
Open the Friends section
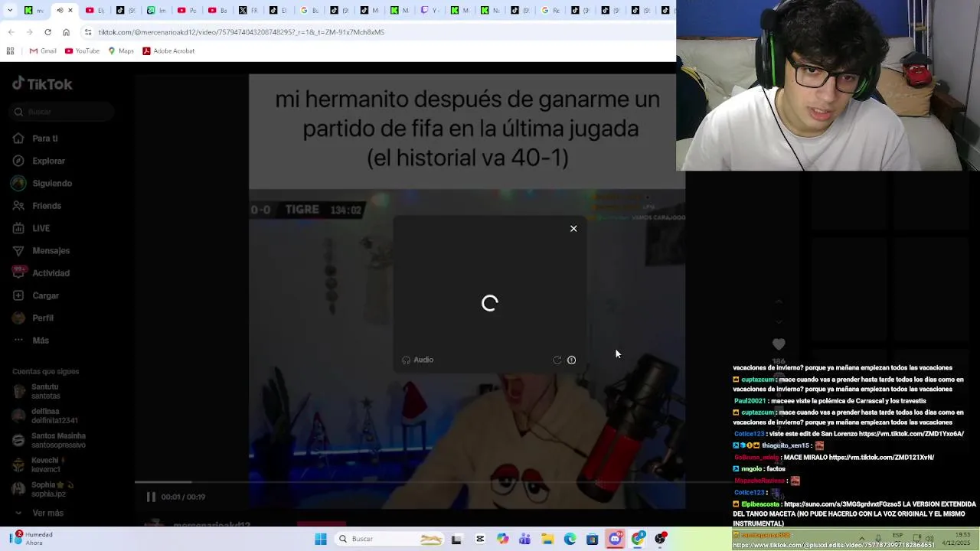(37, 206)
